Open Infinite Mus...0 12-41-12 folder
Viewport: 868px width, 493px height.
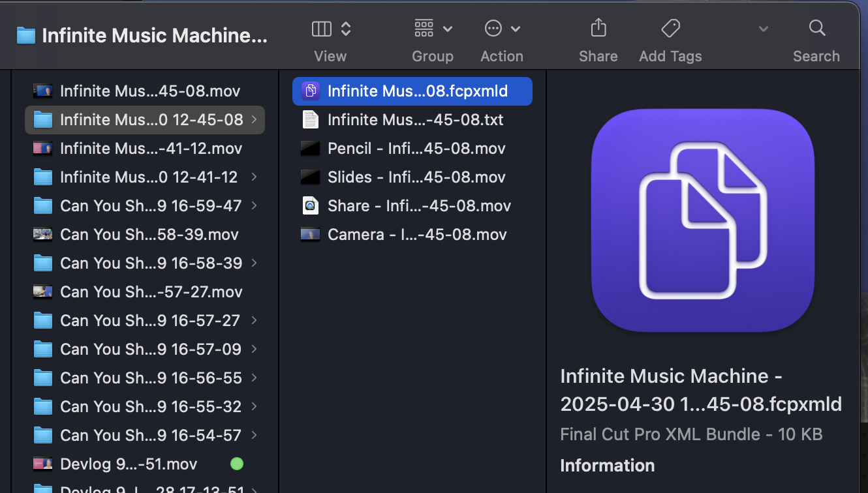(x=149, y=177)
